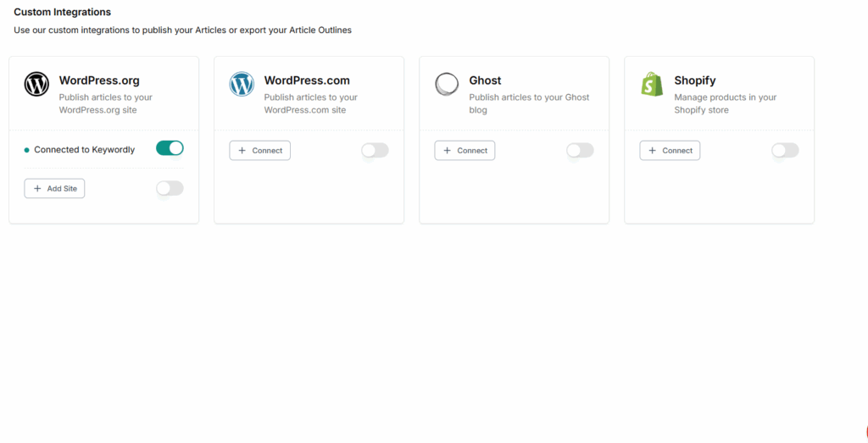868x443 pixels.
Task: Select the WordPress.com card title
Action: 307,80
